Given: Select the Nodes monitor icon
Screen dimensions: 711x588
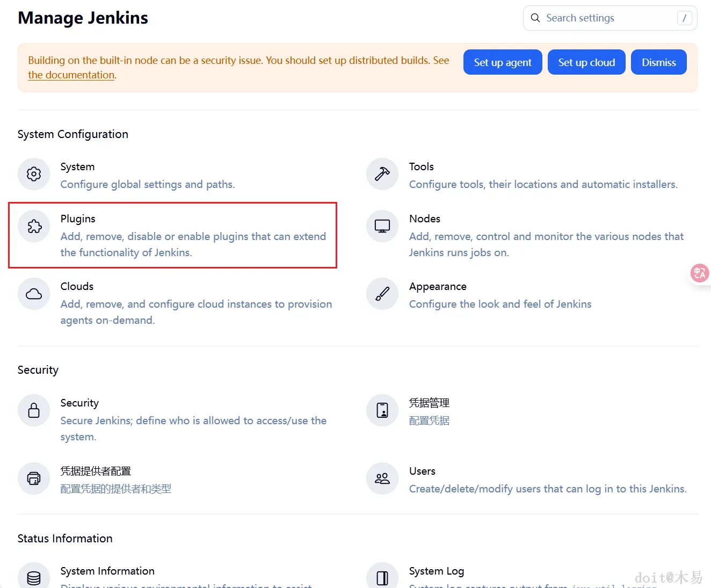Looking at the screenshot, I should [382, 226].
